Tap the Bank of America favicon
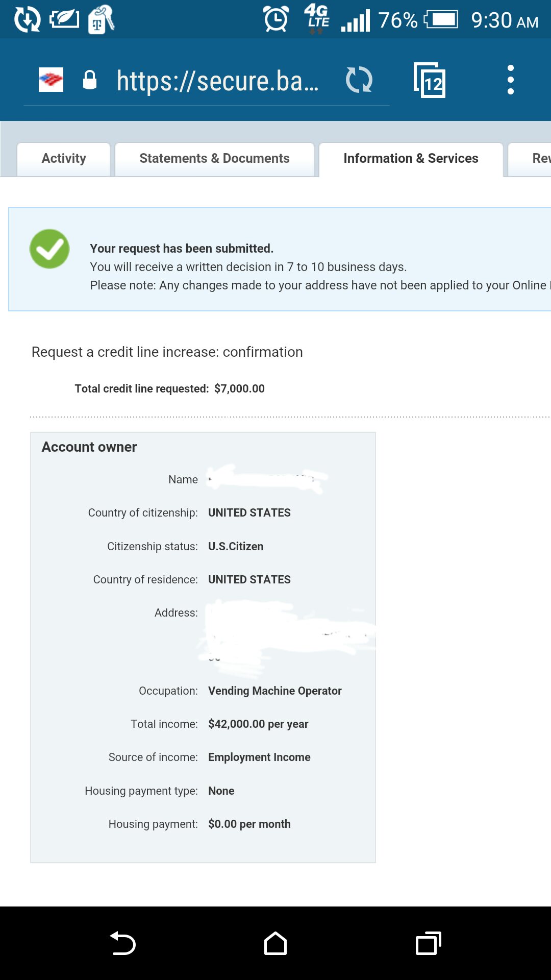The width and height of the screenshot is (551, 980). 49,80
